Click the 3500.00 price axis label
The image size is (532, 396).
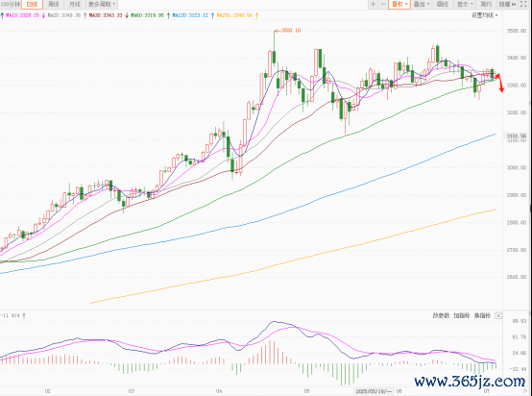[517, 31]
